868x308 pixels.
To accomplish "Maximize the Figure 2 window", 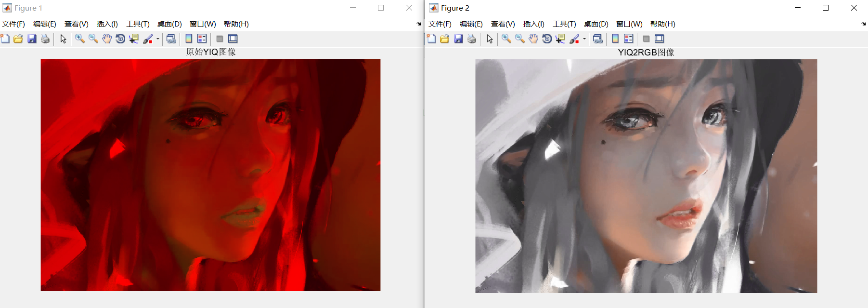I will coord(826,8).
